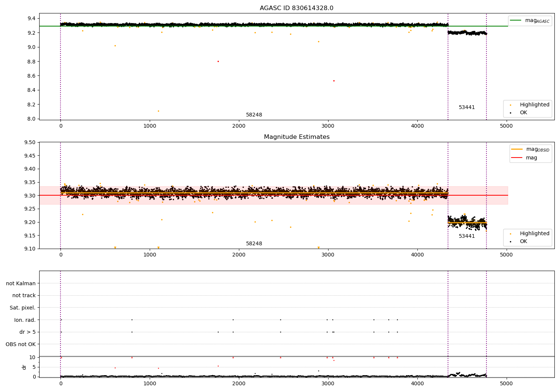Click the 'not track' row label
Screen dimensions: 560x392
[x=24, y=296]
